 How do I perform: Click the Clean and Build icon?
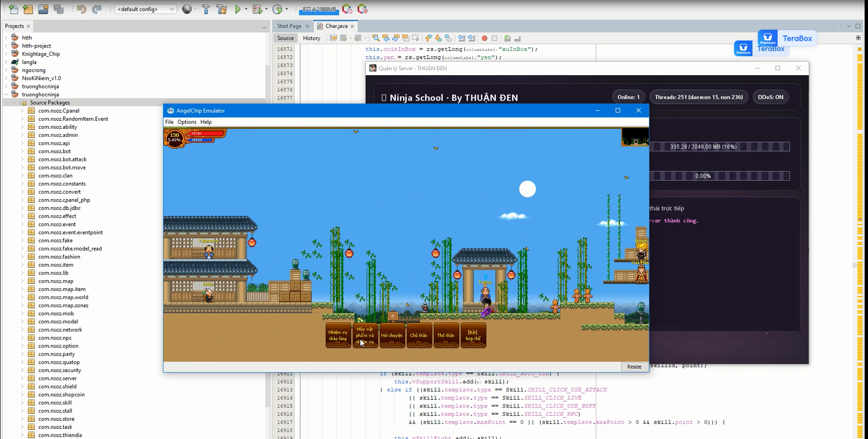[221, 9]
